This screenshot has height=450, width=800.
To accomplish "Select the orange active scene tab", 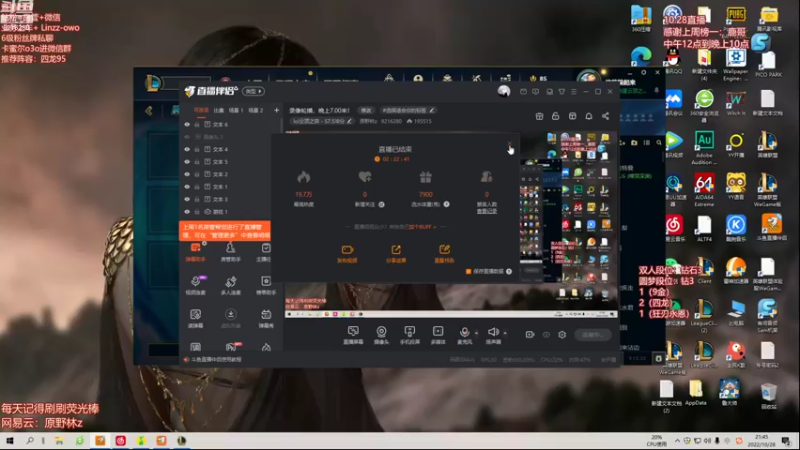I will 201,110.
